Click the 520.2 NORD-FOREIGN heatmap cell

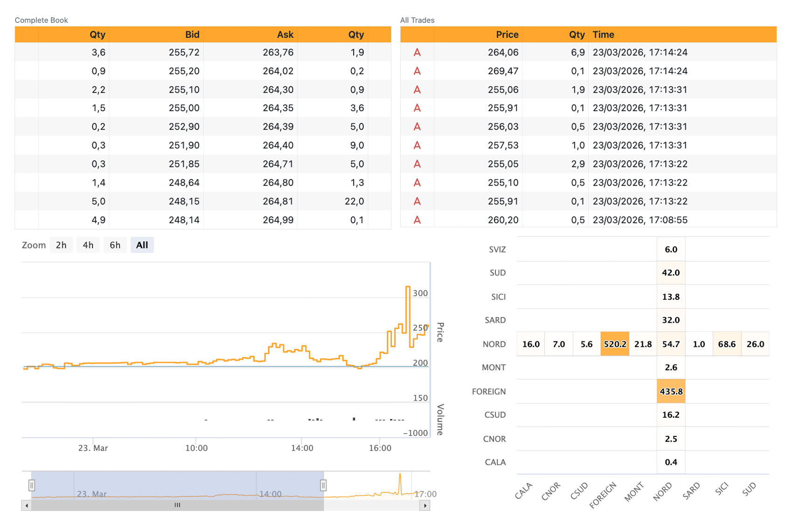(615, 344)
